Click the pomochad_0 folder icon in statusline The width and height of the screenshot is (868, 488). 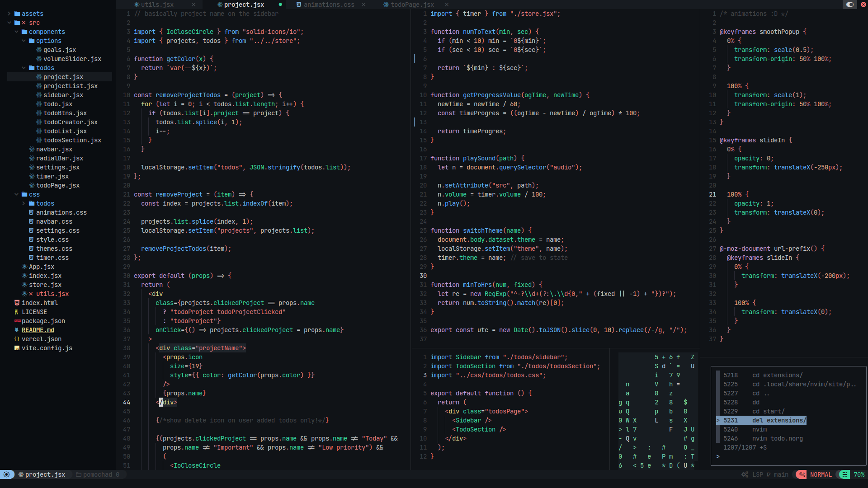[x=79, y=474]
